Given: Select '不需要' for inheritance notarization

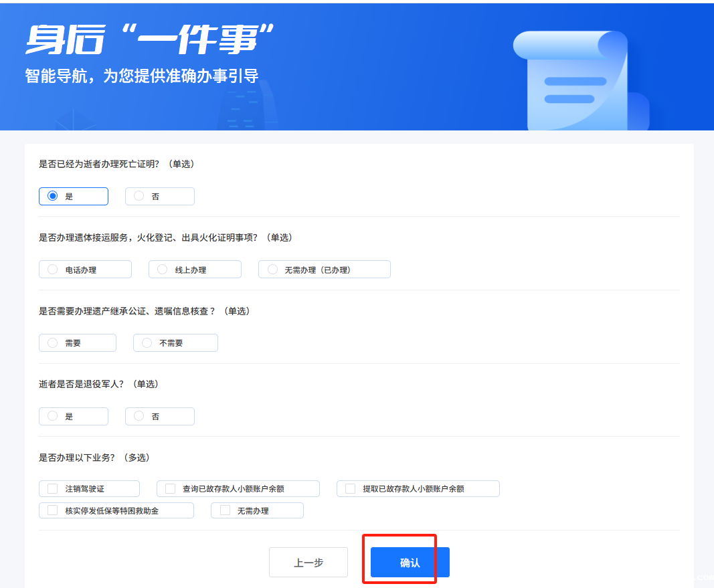Looking at the screenshot, I should click(147, 342).
